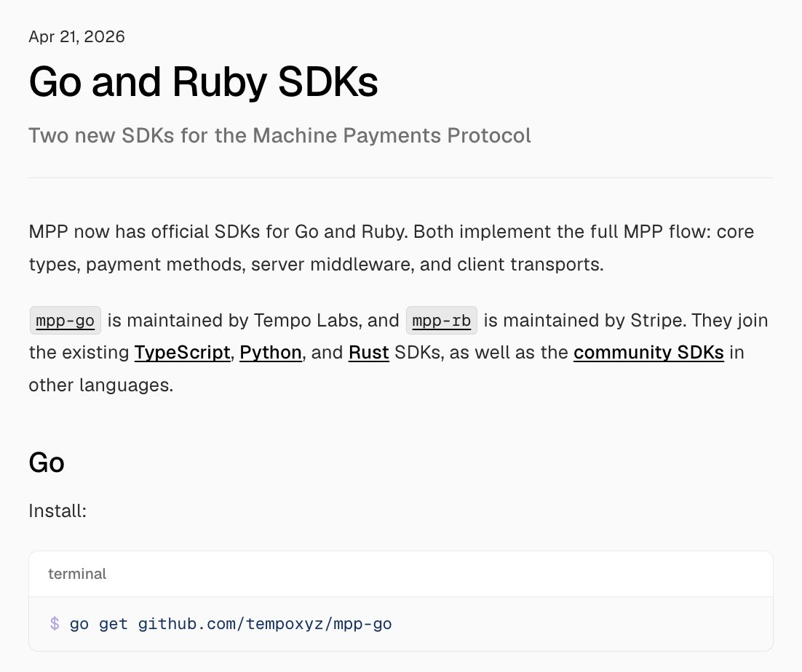Open the mpp-rb repository link
Image resolution: width=802 pixels, height=672 pixels.
[442, 321]
